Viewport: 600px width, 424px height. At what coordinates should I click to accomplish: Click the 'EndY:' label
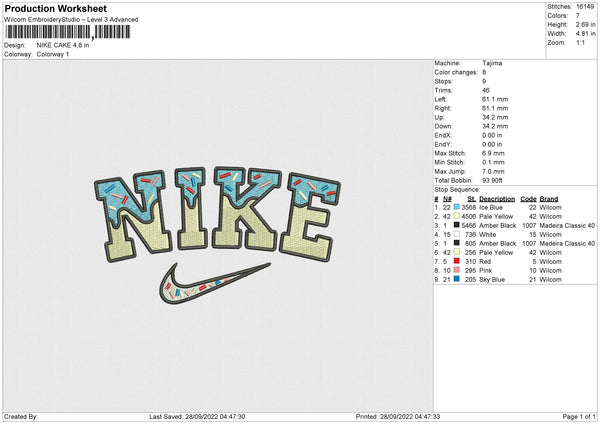pos(443,144)
